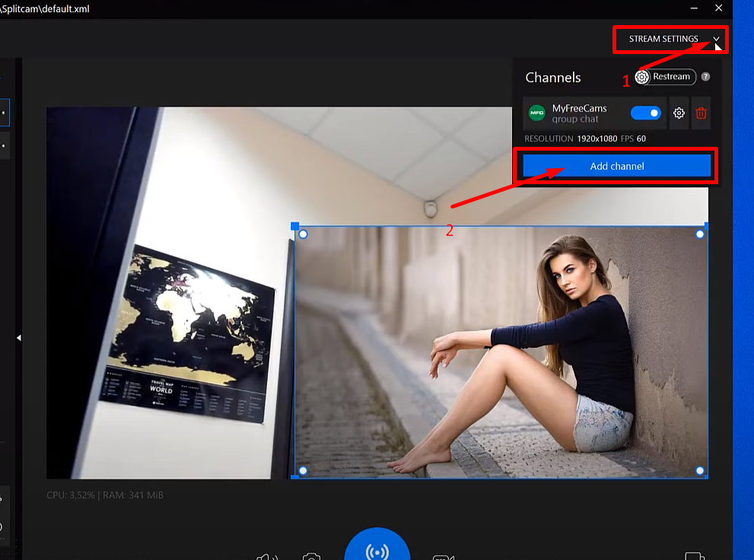754x560 pixels.
Task: Expand the STREAM SETTINGS dropdown chevron
Action: click(716, 39)
